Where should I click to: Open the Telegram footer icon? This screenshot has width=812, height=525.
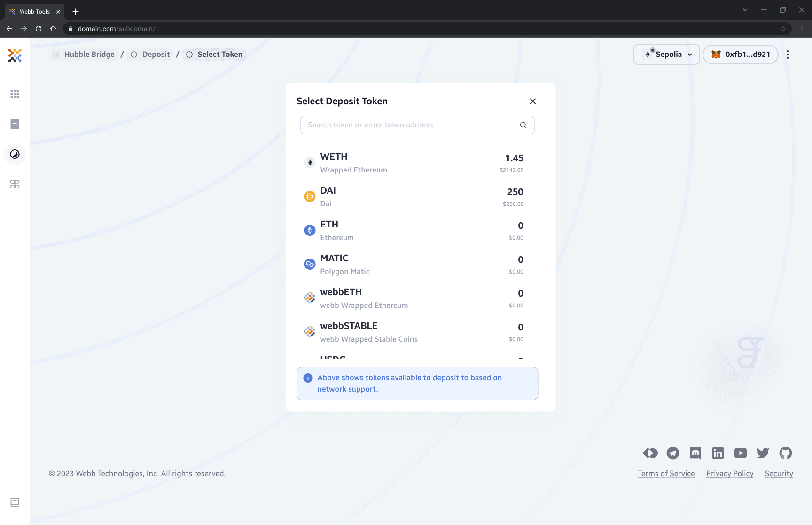click(x=673, y=453)
